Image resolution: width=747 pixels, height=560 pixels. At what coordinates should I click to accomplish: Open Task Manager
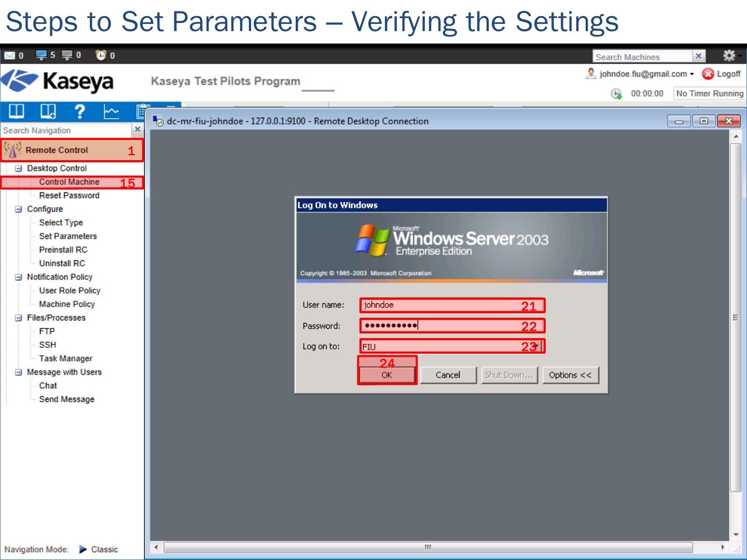pos(65,358)
